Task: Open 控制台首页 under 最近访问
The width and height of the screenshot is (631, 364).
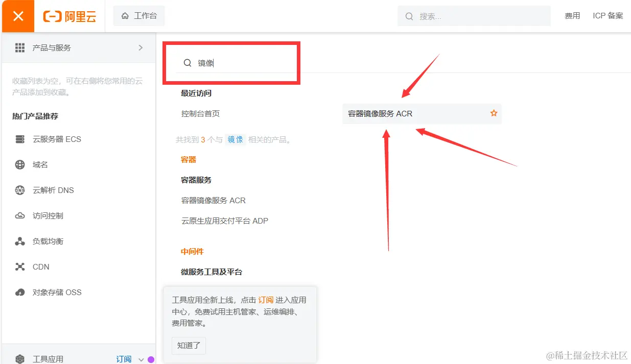Action: [200, 113]
